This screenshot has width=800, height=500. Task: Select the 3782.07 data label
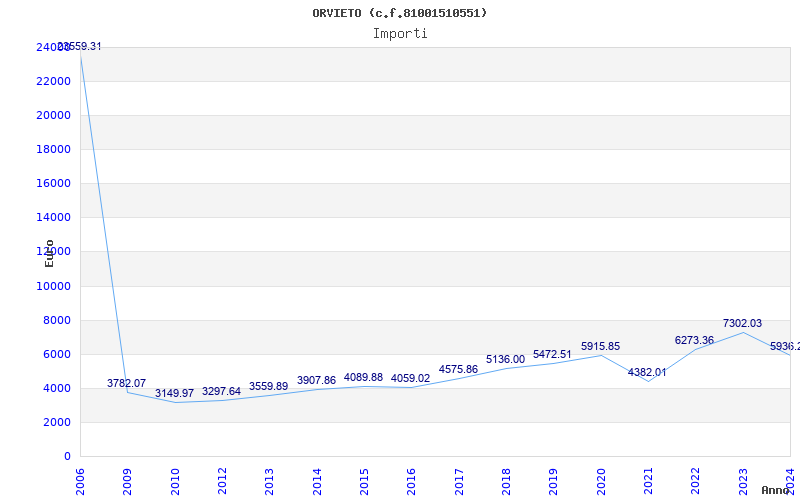click(x=127, y=383)
